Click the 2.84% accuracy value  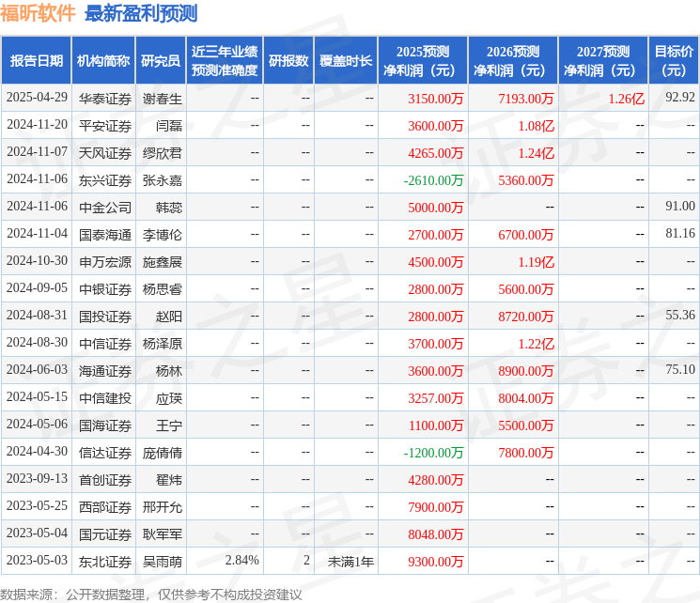coord(242,560)
